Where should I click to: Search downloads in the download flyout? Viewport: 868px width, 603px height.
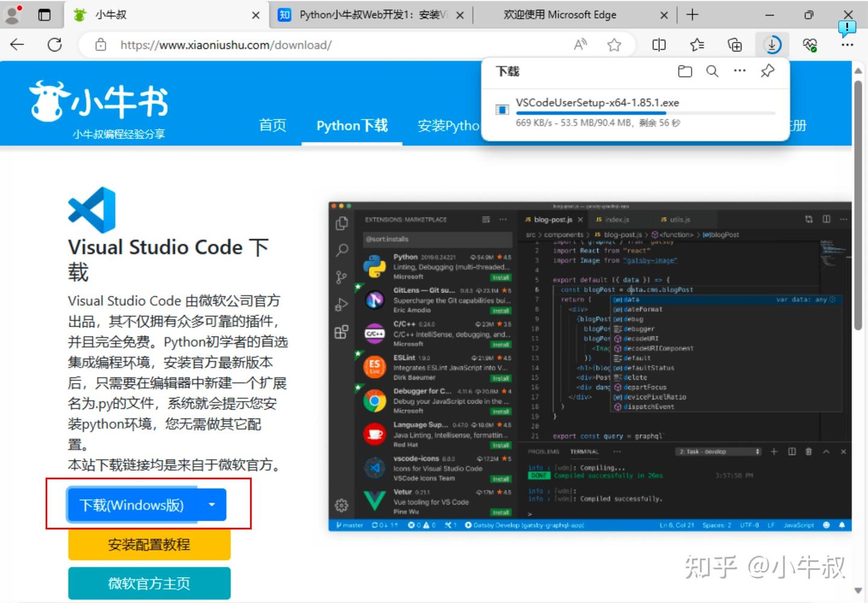pyautogui.click(x=712, y=71)
